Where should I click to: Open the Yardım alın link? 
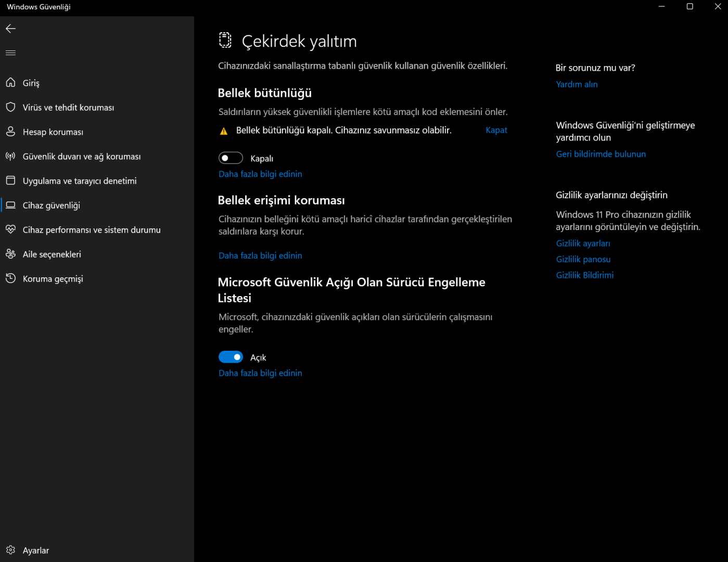tap(577, 84)
